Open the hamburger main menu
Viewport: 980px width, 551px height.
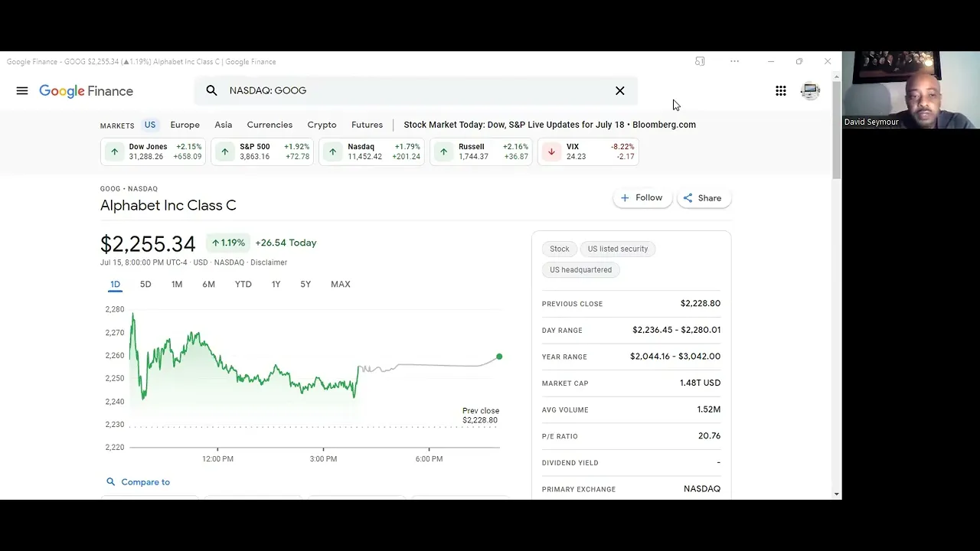pos(22,91)
